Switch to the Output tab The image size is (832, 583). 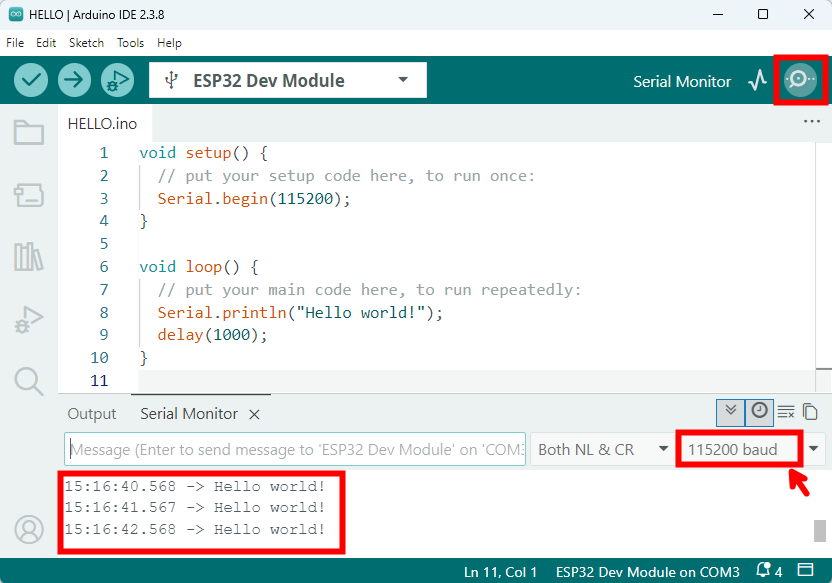(x=92, y=414)
